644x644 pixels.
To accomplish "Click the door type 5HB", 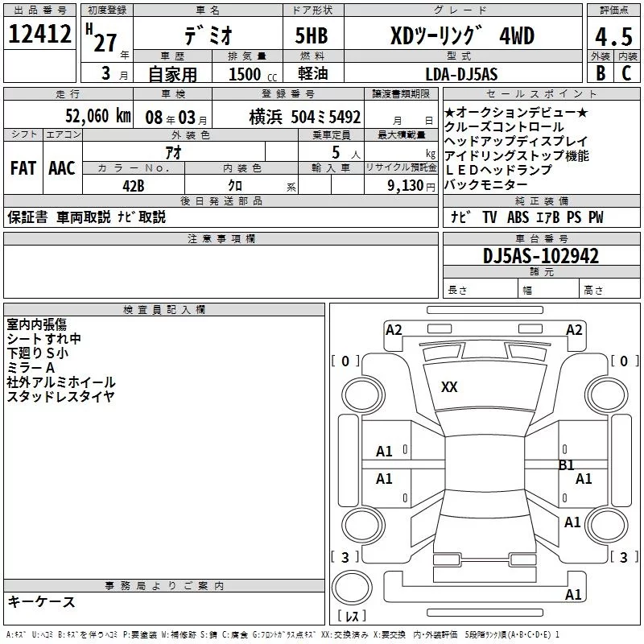I will pos(312,35).
